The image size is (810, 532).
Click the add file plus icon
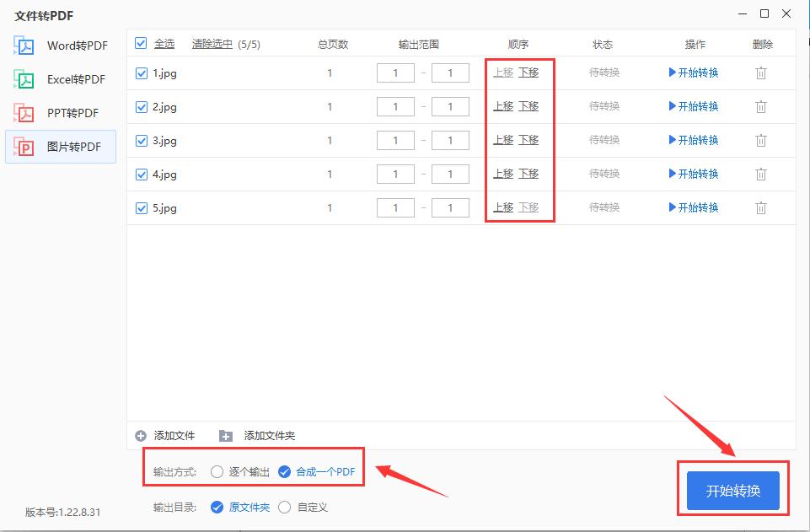(139, 436)
